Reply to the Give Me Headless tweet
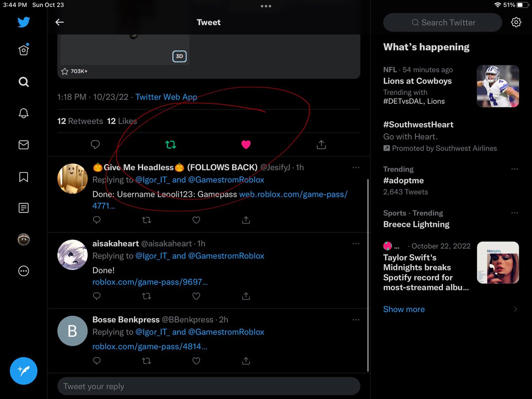The width and height of the screenshot is (532, 399). (x=97, y=220)
